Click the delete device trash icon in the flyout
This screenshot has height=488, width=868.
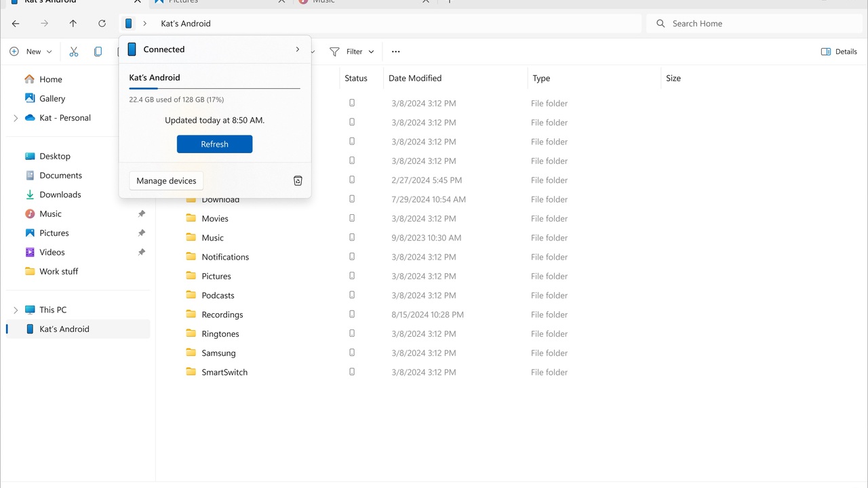(297, 180)
